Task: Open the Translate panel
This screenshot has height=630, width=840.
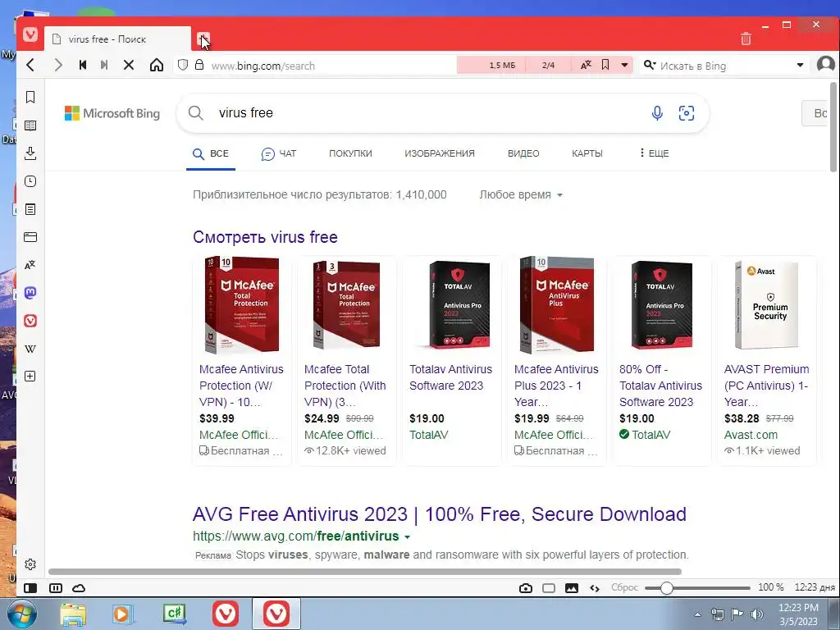Action: [30, 265]
